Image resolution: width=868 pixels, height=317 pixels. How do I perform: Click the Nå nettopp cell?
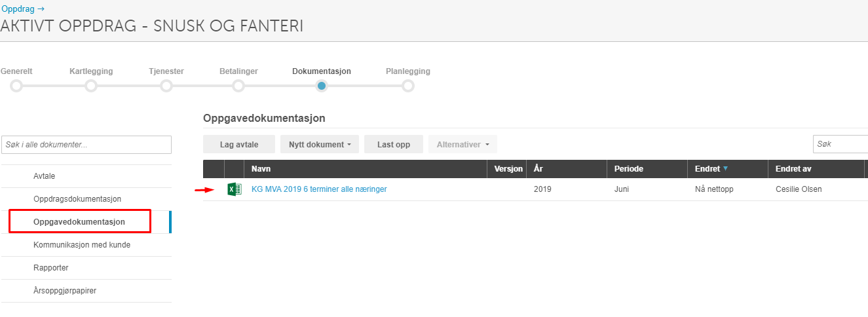715,189
